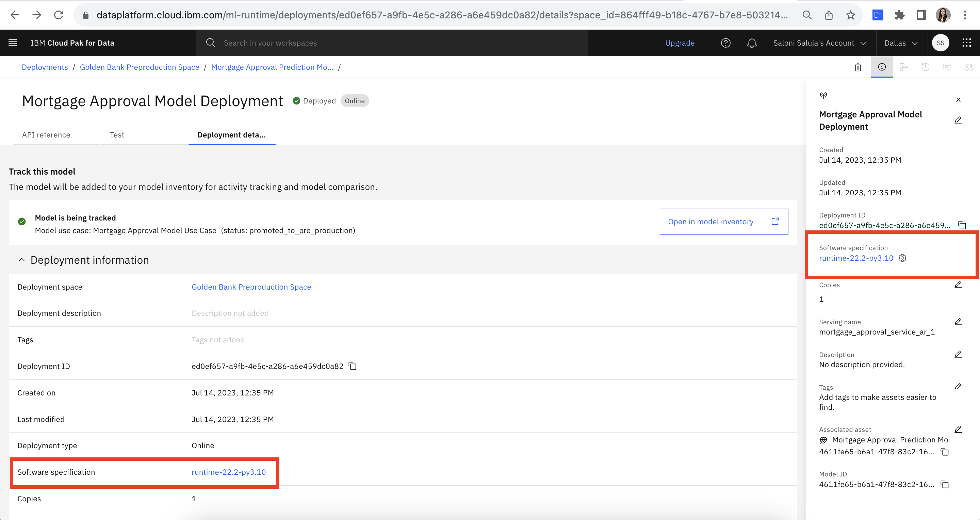This screenshot has height=520, width=980.
Task: Close the deployment details side panel
Action: 958,100
